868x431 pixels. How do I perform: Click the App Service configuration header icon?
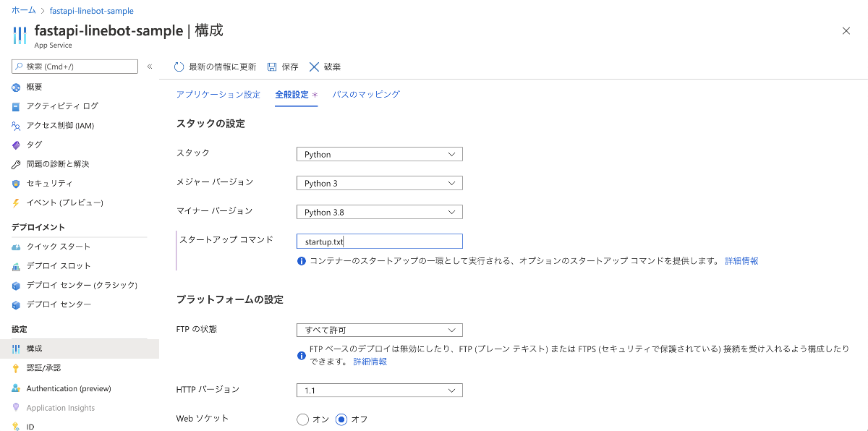[20, 35]
